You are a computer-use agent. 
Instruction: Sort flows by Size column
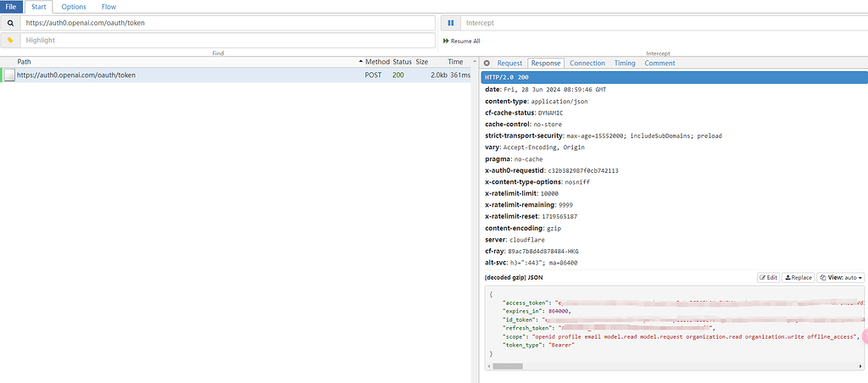422,62
